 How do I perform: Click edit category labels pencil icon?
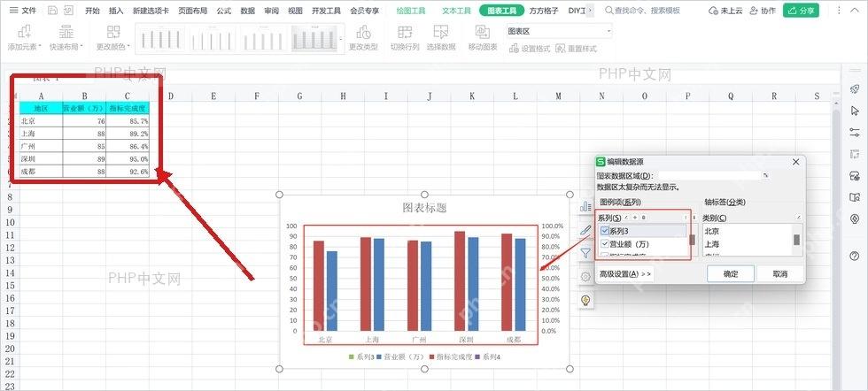click(x=799, y=218)
